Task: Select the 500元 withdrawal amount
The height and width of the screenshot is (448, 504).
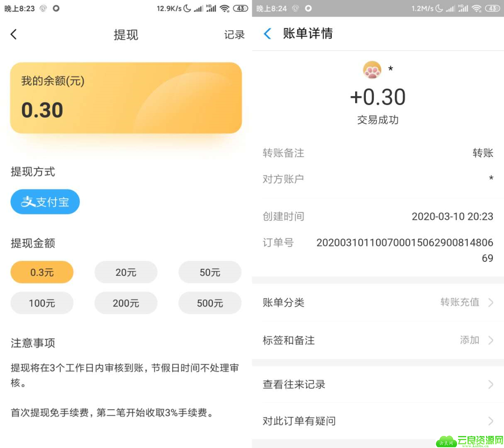Action: click(x=210, y=303)
